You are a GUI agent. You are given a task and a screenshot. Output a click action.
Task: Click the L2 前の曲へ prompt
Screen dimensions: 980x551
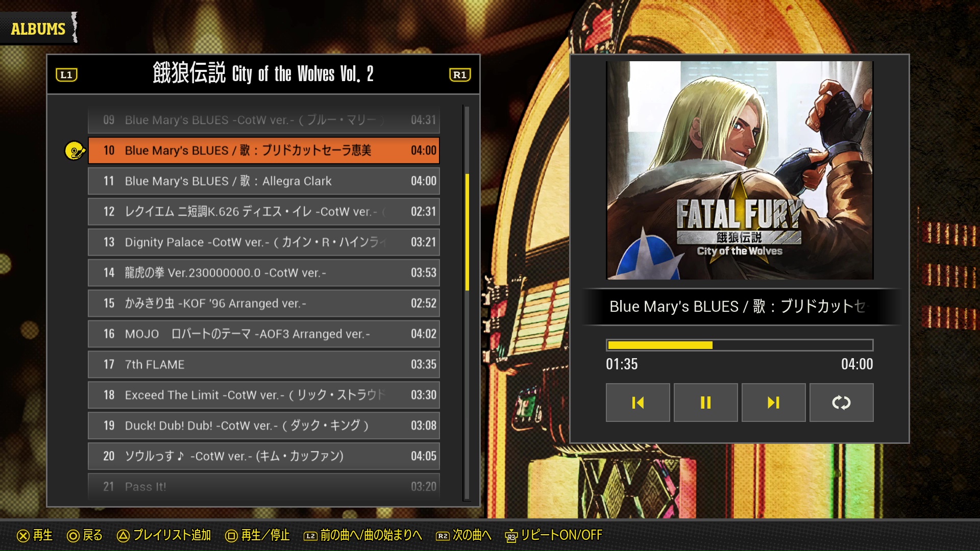(363, 535)
